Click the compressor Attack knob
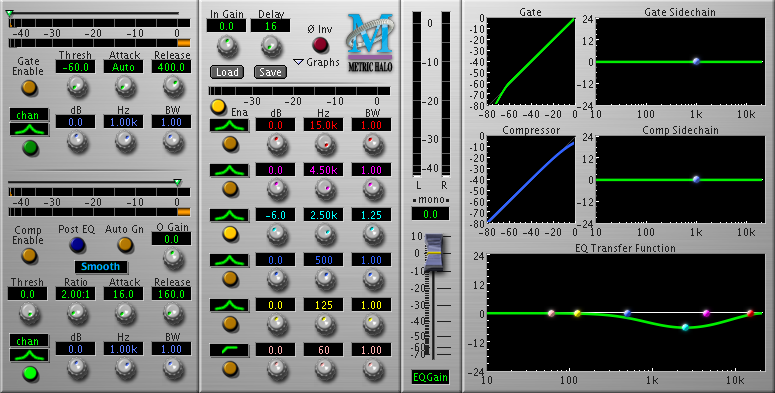 (x=125, y=313)
